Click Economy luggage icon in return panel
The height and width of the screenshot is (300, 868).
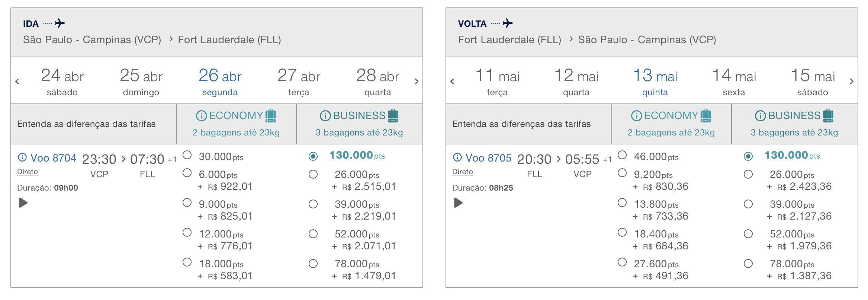point(706,116)
